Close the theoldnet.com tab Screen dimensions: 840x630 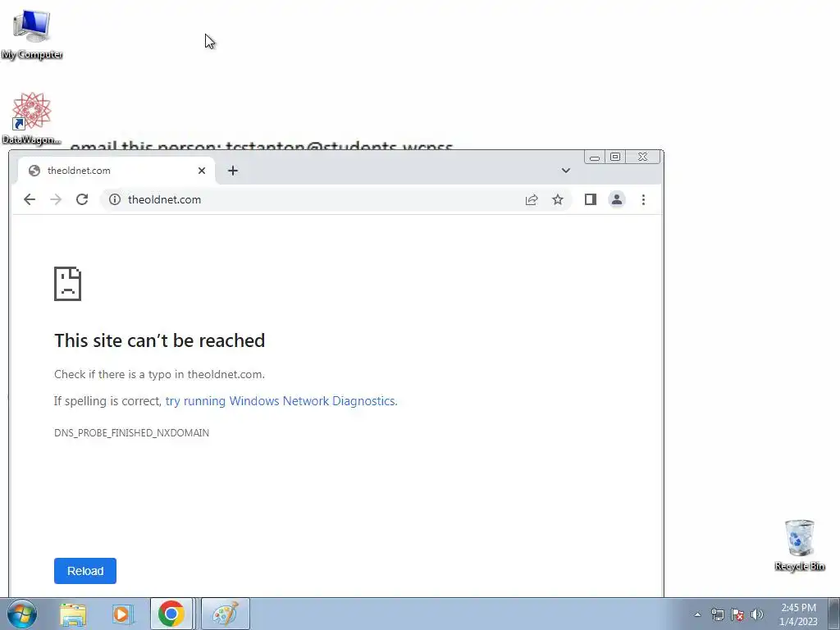(x=202, y=171)
